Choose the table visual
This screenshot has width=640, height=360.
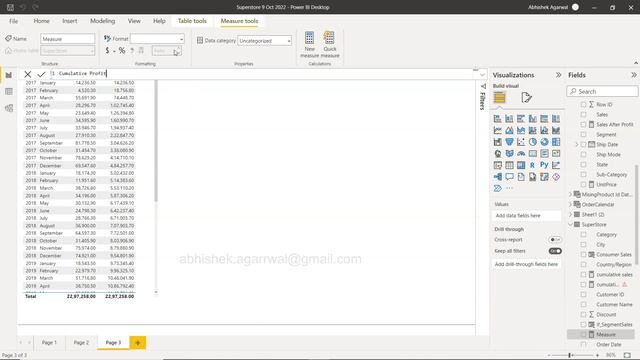coord(509,165)
